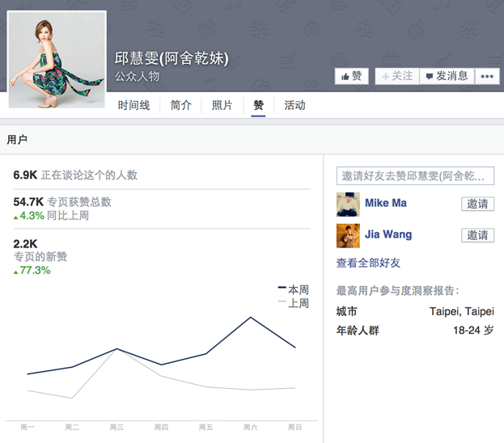
Task: Click the page name 邱慧雯(阿舍乾妹)
Action: click(172, 58)
